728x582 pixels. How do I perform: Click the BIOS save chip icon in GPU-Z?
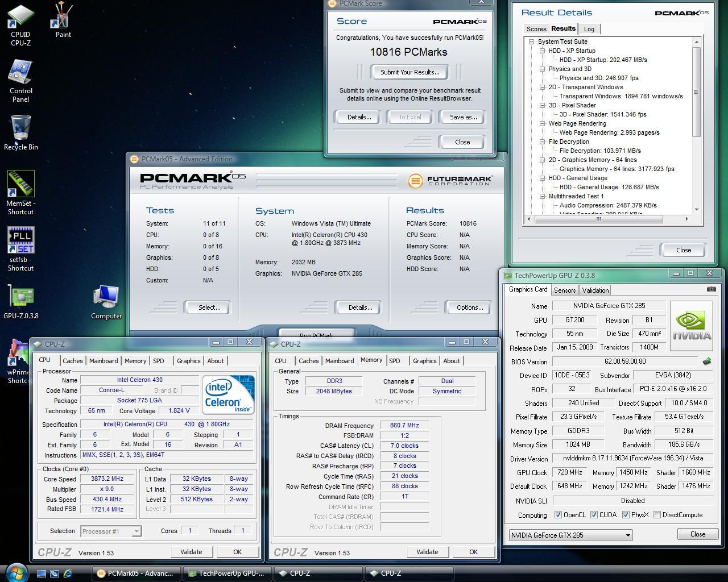706,361
